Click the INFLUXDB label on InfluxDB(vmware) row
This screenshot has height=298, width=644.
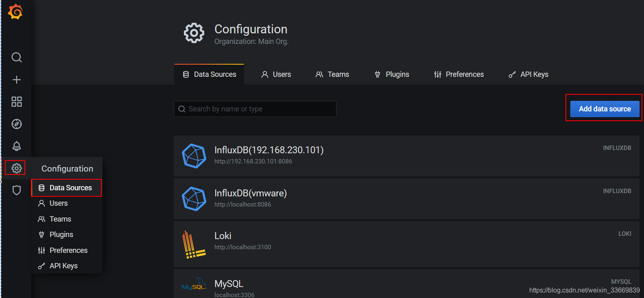(x=617, y=191)
